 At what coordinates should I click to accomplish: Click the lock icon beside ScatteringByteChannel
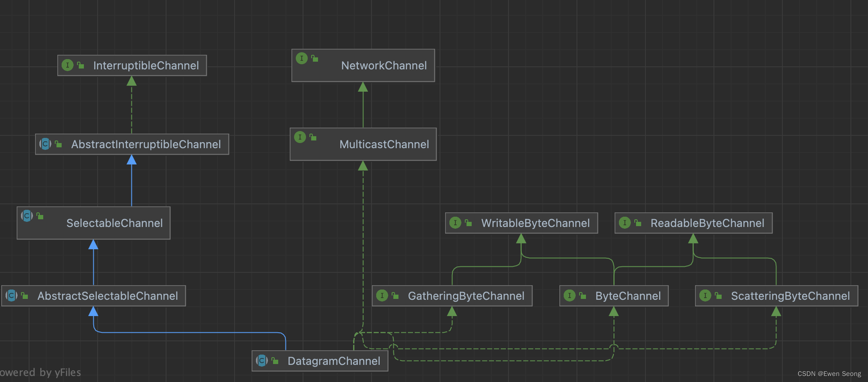[x=718, y=295]
